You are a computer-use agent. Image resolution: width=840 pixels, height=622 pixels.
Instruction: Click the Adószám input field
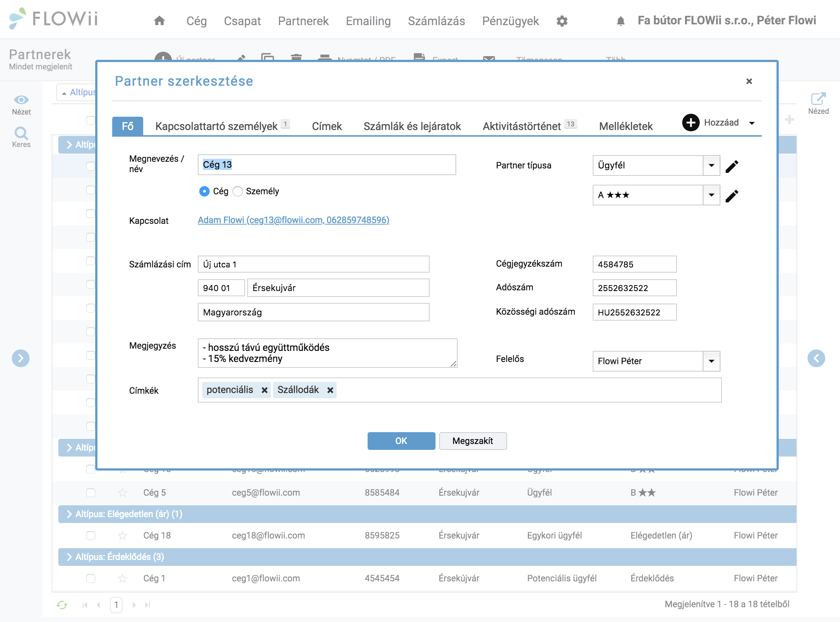click(x=634, y=288)
